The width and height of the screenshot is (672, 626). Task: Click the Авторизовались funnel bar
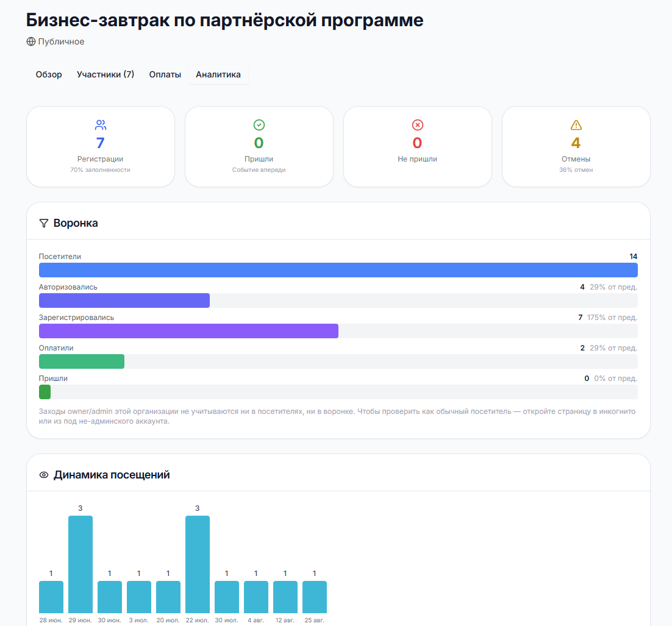(x=124, y=301)
